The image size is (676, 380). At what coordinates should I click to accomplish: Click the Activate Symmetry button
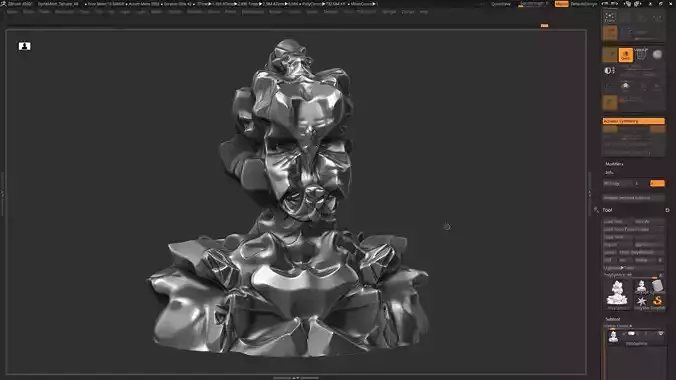633,121
